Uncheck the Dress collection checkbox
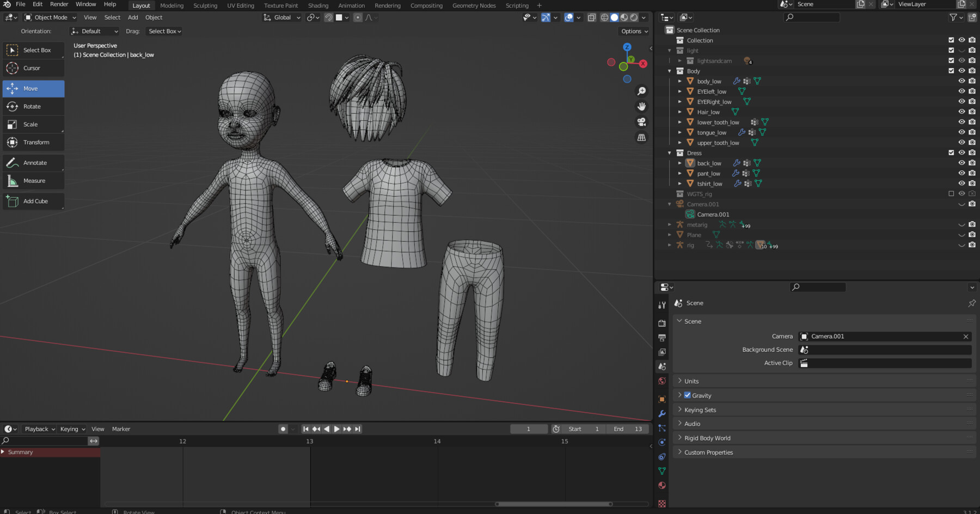This screenshot has width=980, height=514. (x=951, y=153)
